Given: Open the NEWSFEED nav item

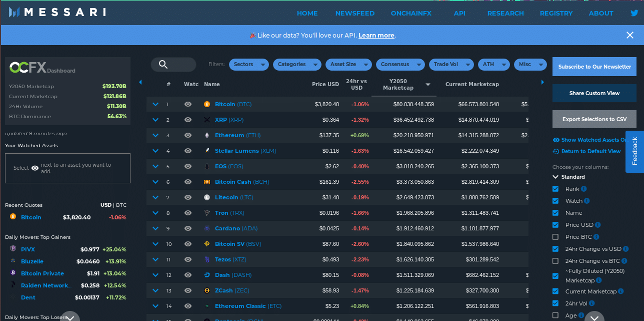Looking at the screenshot, I should 355,13.
